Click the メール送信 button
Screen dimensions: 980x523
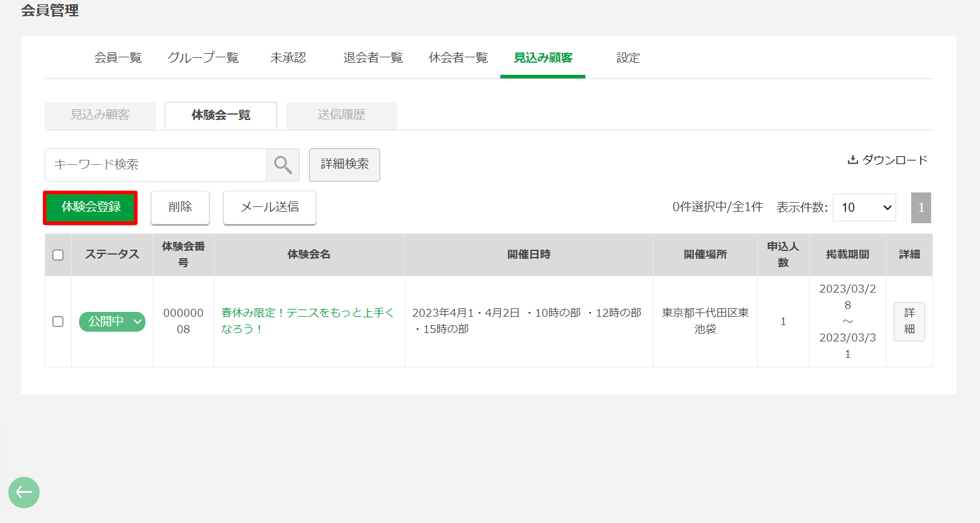click(270, 208)
